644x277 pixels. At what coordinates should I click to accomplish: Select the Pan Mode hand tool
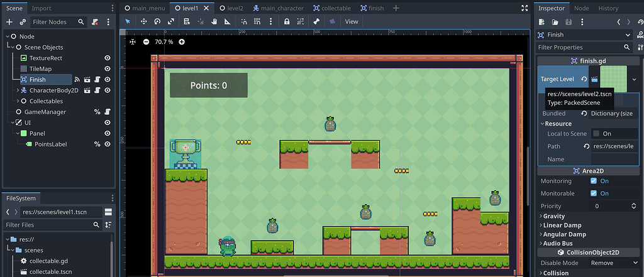click(x=214, y=21)
